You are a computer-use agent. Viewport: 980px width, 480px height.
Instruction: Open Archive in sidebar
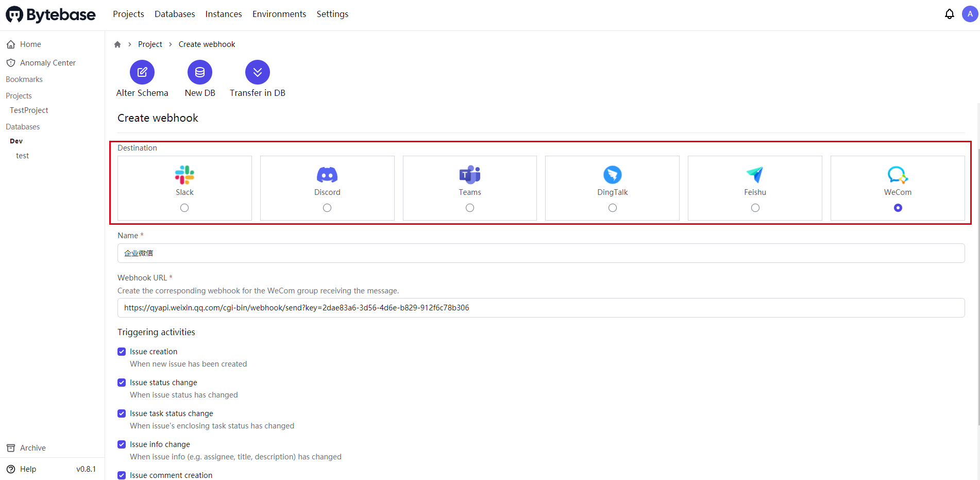tap(33, 448)
